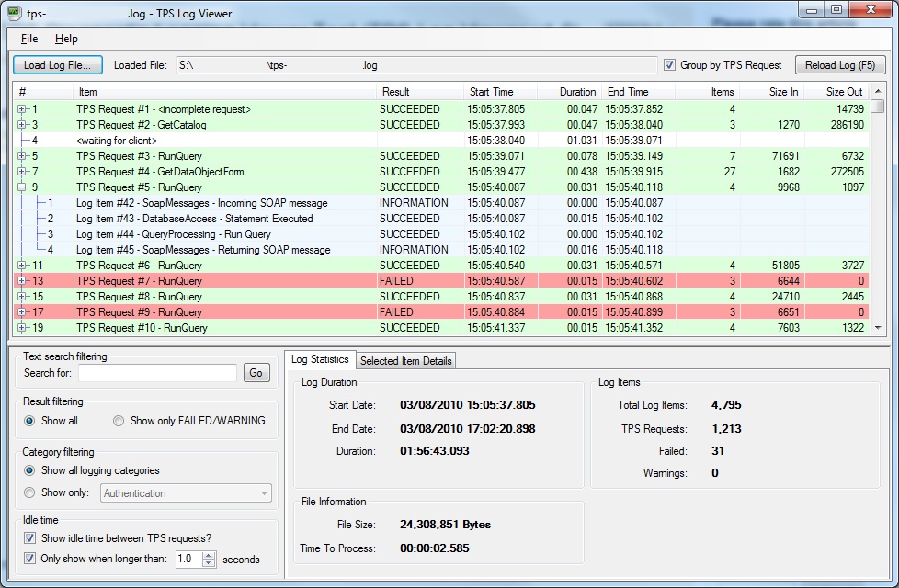
Task: Expand TPS Request #2 - GetCatalog row
Action: point(22,125)
